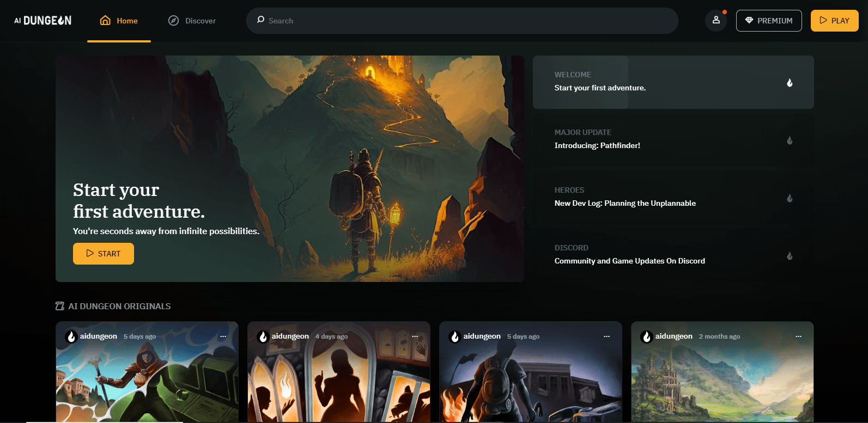Viewport: 868px width, 423px height.
Task: Click into the Search input field
Action: 462,21
